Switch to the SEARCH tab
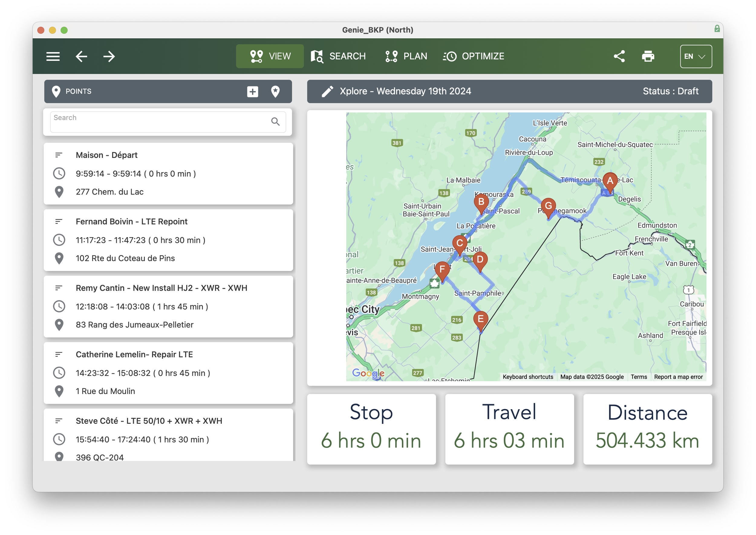Image resolution: width=756 pixels, height=535 pixels. 338,56
